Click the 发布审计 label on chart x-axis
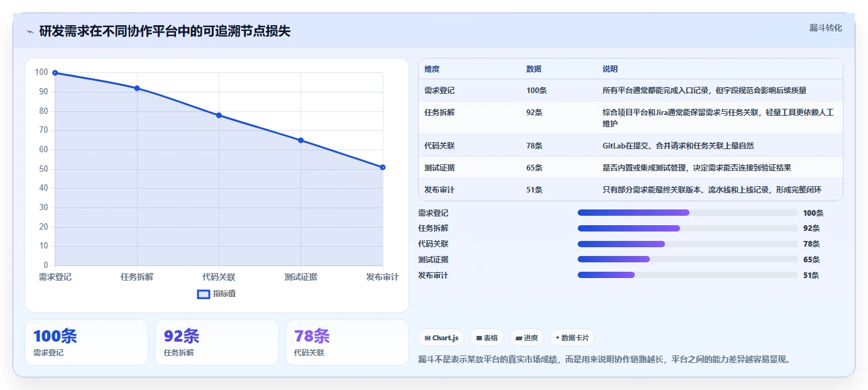The height and width of the screenshot is (390, 868). click(383, 277)
